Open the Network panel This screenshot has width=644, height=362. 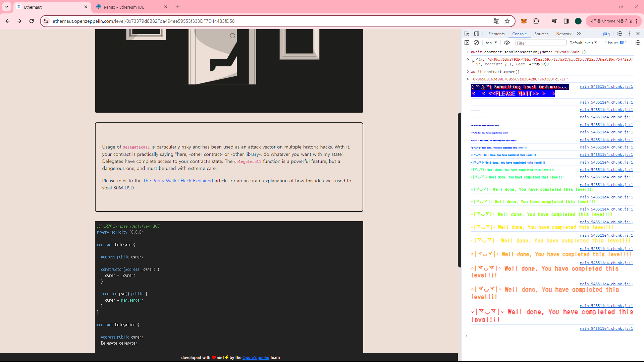tap(564, 34)
